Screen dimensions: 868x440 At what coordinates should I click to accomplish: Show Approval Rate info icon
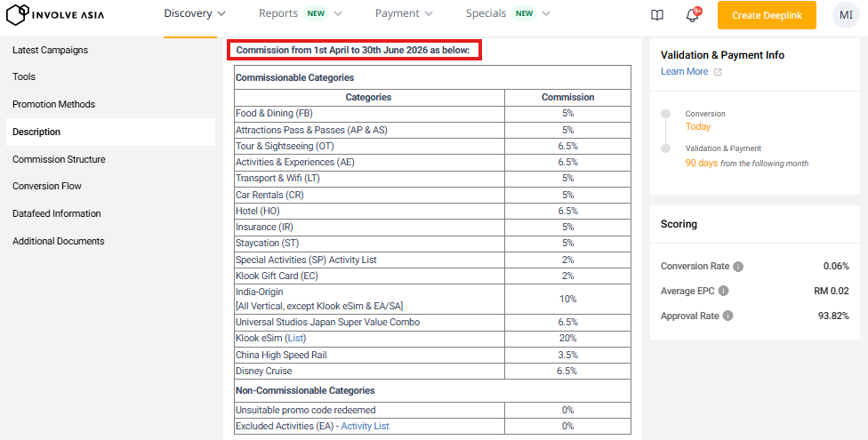728,316
